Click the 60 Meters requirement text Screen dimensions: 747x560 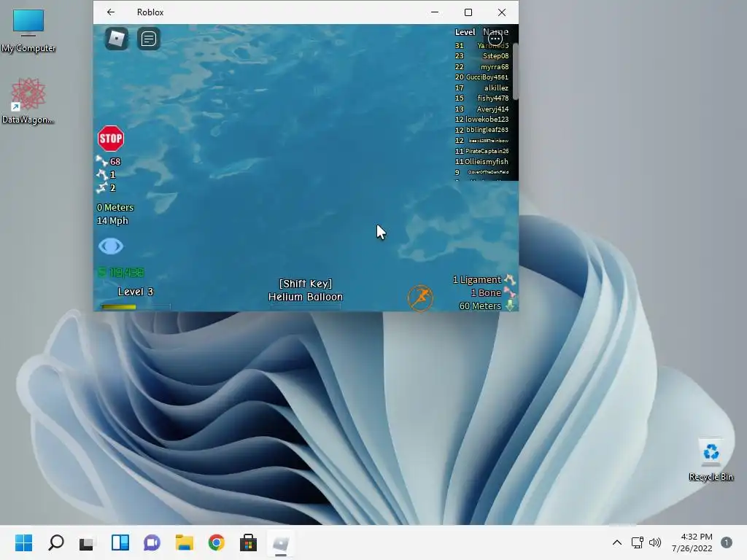pos(480,306)
